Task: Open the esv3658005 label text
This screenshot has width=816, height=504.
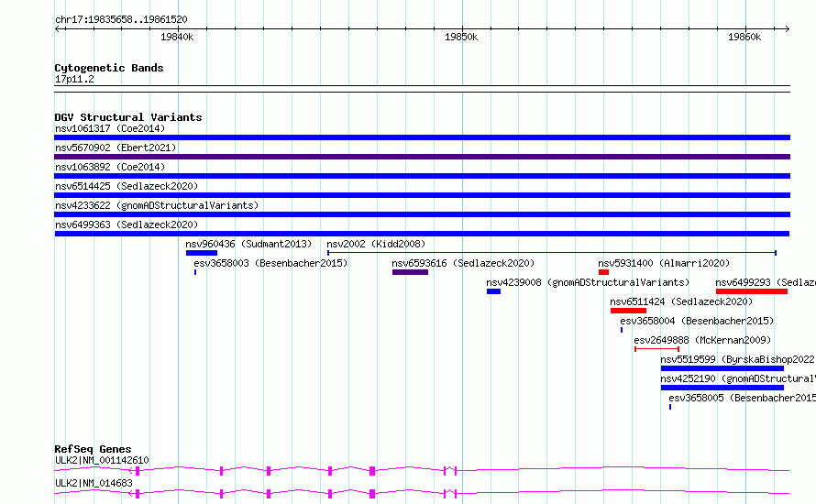Action: tap(742, 398)
